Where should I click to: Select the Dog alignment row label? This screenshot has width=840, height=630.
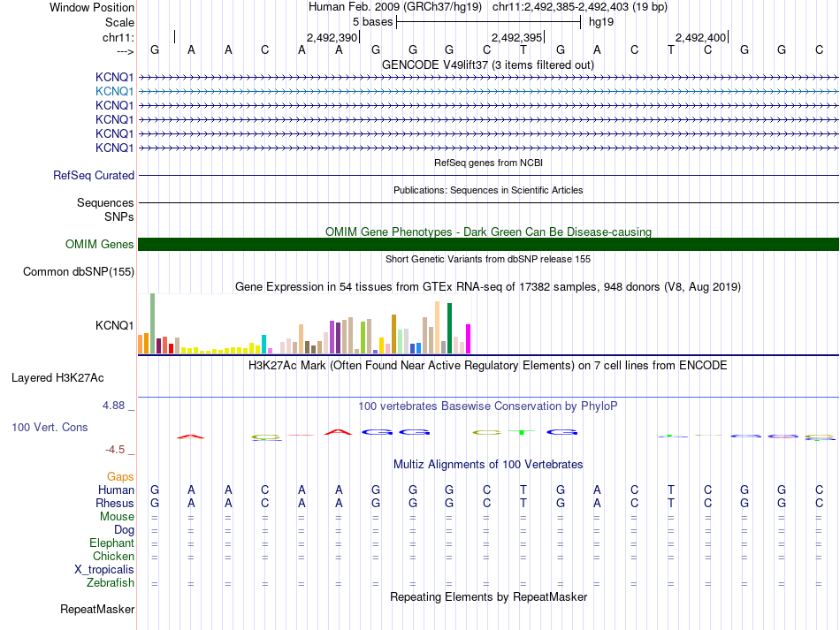(124, 530)
